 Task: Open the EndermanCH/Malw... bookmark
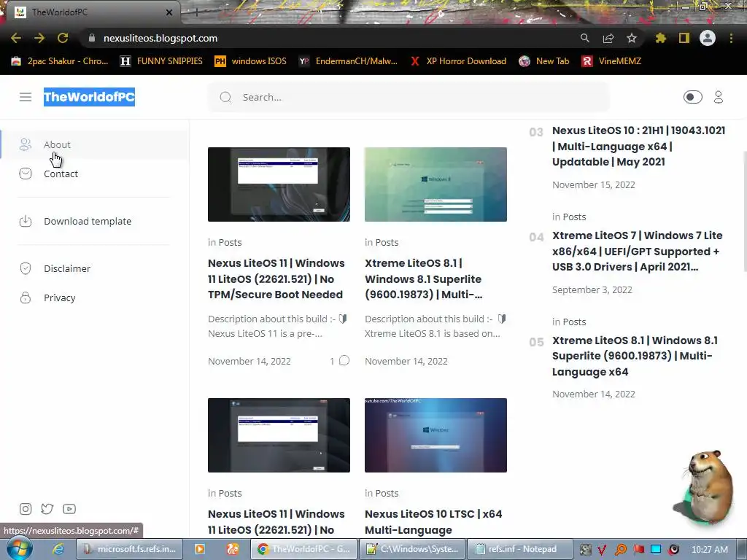tap(348, 61)
